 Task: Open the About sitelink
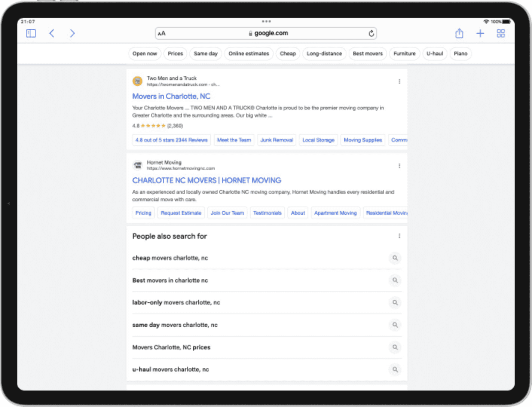298,213
